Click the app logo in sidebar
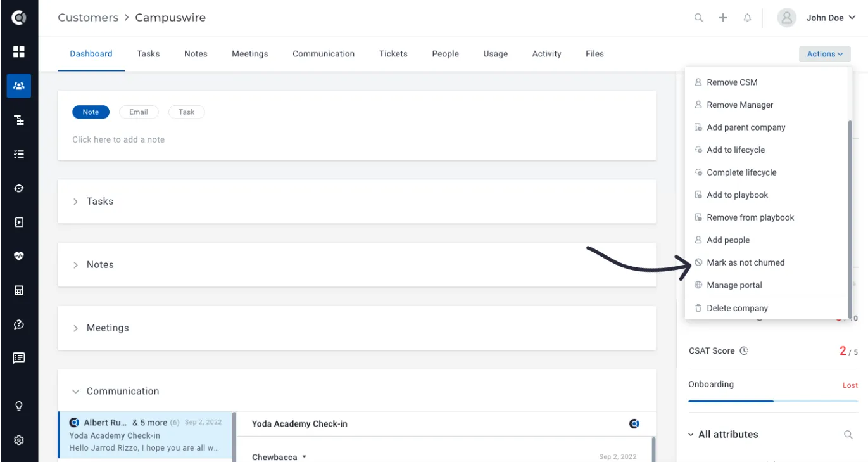This screenshot has width=868, height=462. point(19,18)
